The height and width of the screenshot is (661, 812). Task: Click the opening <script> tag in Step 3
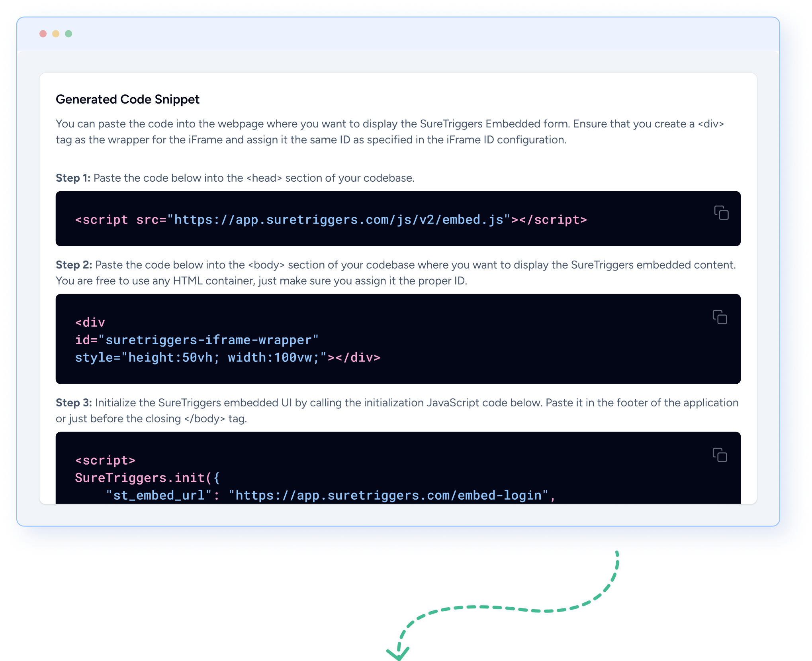pos(105,460)
